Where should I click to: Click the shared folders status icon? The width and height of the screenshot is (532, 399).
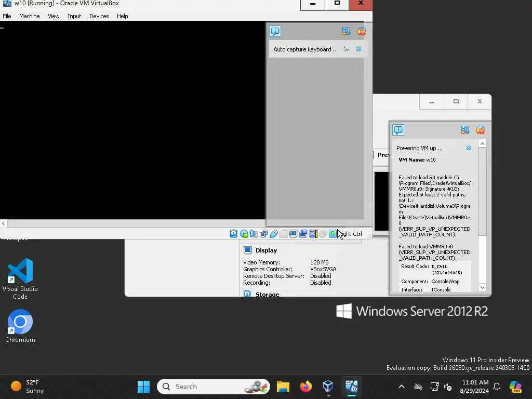(284, 233)
